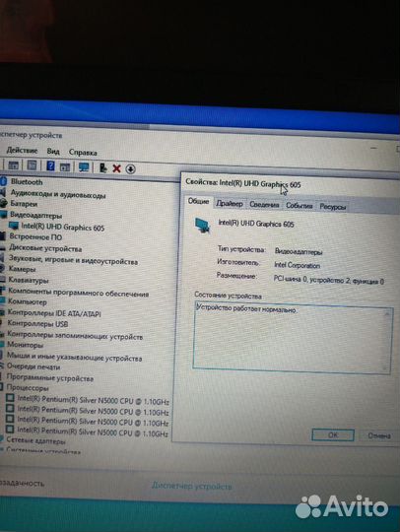Screen dimensions: 400x532
Task: Select the third Pentium Silver N5000 CPU entry
Action: point(93,422)
